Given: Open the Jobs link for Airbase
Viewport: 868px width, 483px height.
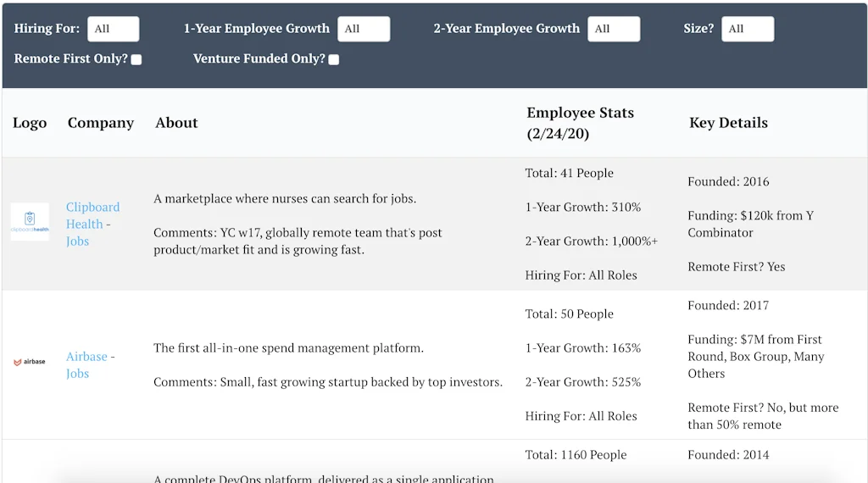Looking at the screenshot, I should click(77, 374).
